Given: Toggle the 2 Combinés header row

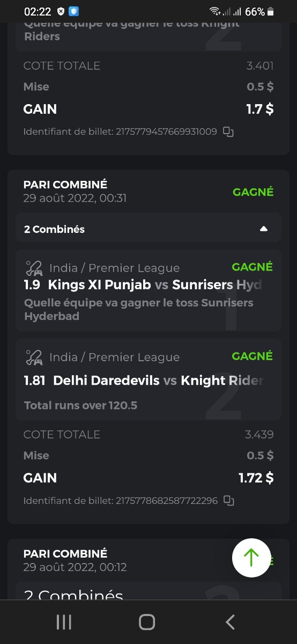Looking at the screenshot, I should click(148, 229).
